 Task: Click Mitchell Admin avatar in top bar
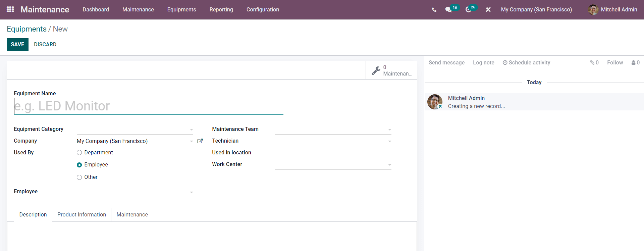[593, 10]
